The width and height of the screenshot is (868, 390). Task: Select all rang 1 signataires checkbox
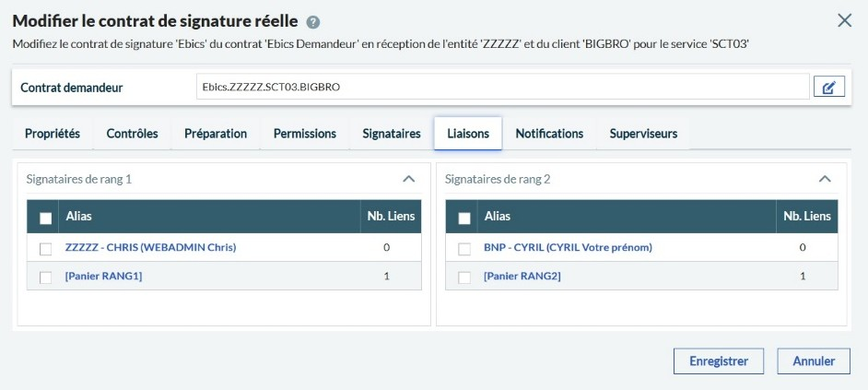point(46,218)
